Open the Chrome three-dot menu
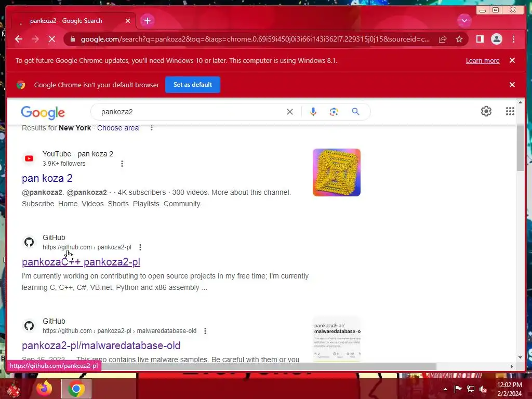This screenshot has height=399, width=532. 513,39
